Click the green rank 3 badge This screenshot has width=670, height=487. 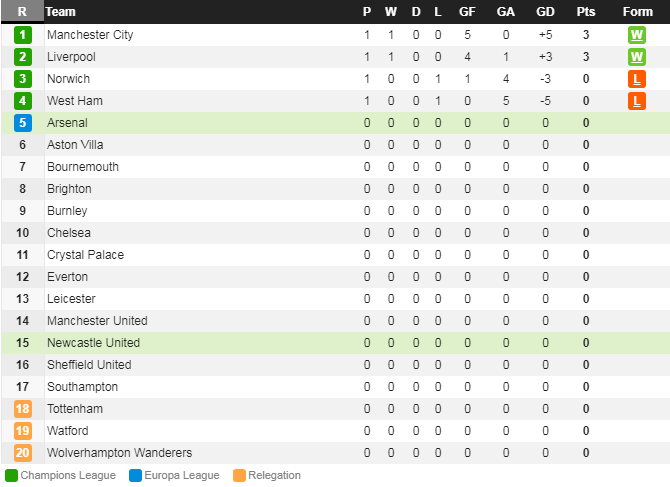(23, 79)
